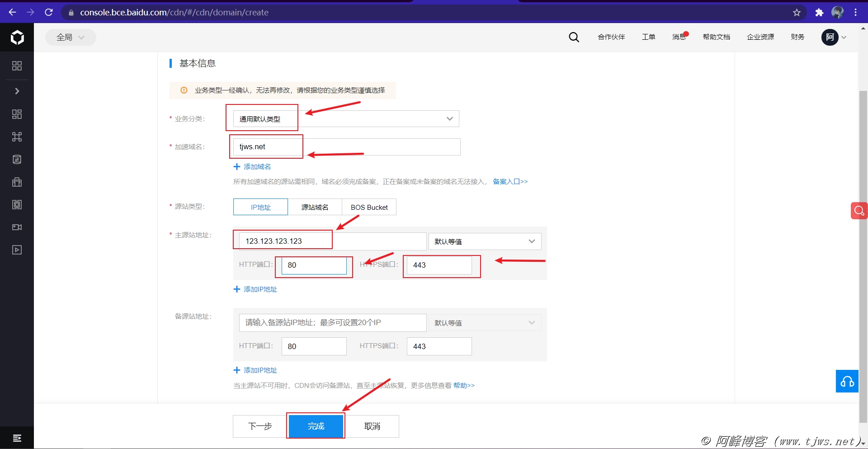
Task: Click the Baidu Cloud logo icon
Action: pyautogui.click(x=17, y=38)
